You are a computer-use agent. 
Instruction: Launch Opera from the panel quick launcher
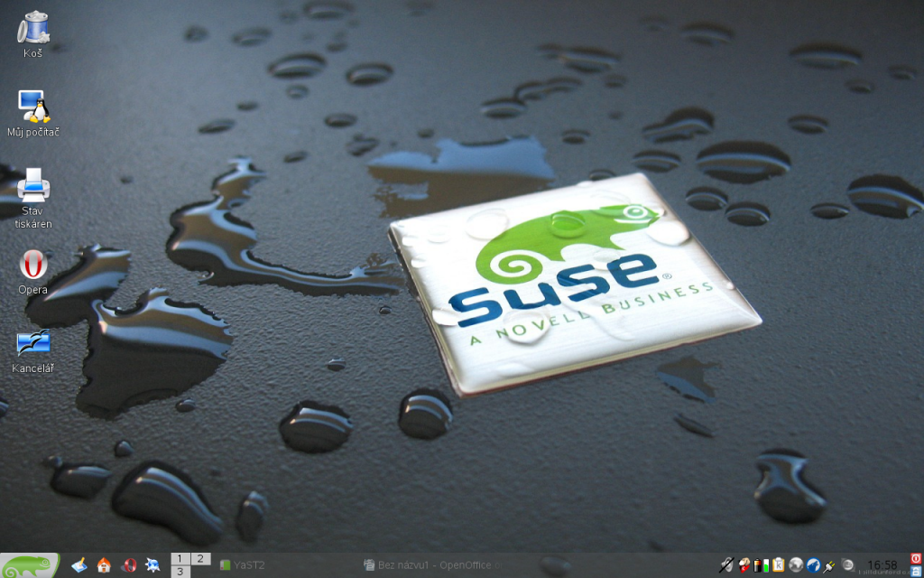point(128,565)
